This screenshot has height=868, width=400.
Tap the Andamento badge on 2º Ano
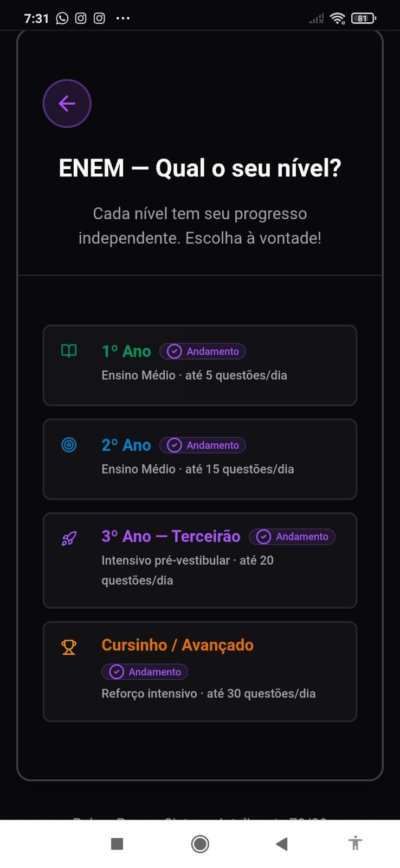pos(203,445)
